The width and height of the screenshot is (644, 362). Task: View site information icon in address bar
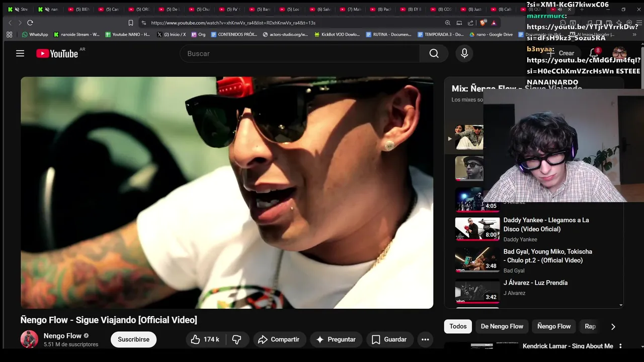click(x=144, y=23)
